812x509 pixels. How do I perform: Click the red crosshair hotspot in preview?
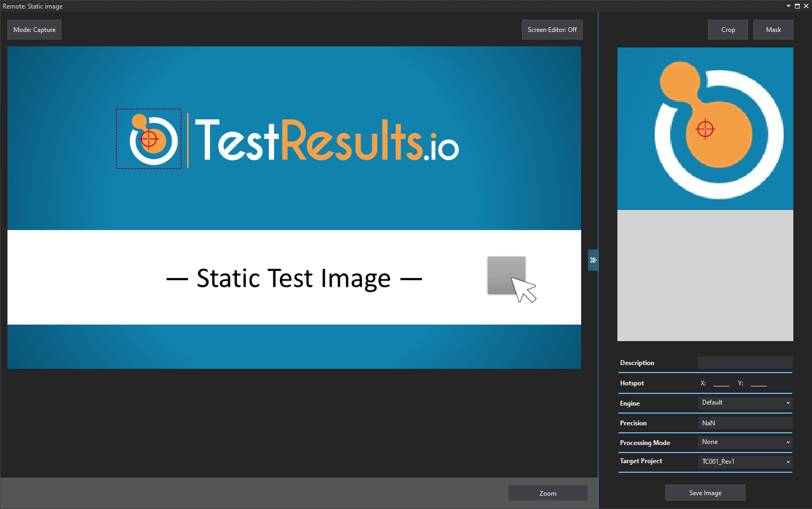(705, 129)
